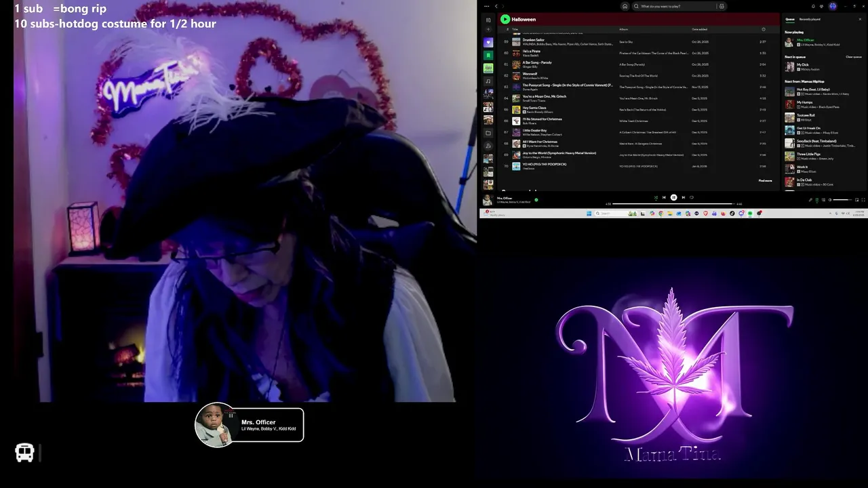Click the now playing album art in player bar
Image resolution: width=868 pixels, height=488 pixels.
tap(488, 200)
